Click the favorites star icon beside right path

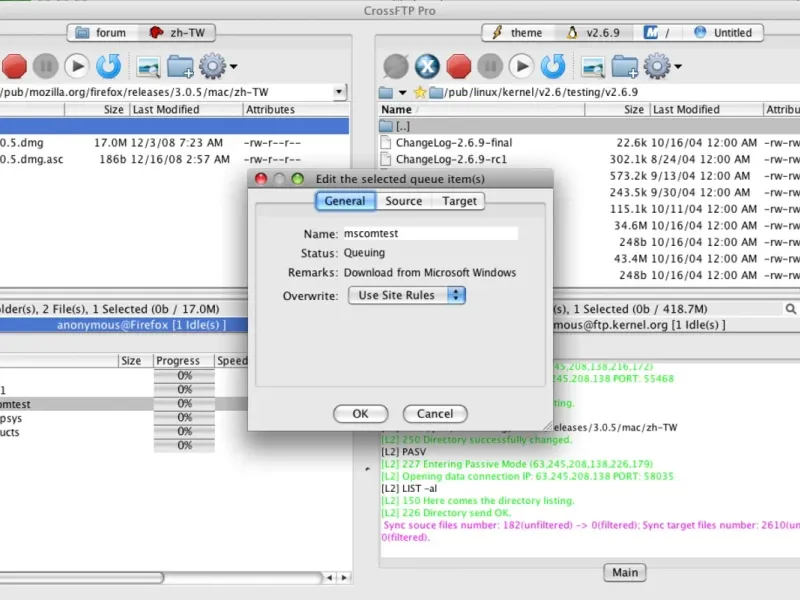[x=421, y=92]
